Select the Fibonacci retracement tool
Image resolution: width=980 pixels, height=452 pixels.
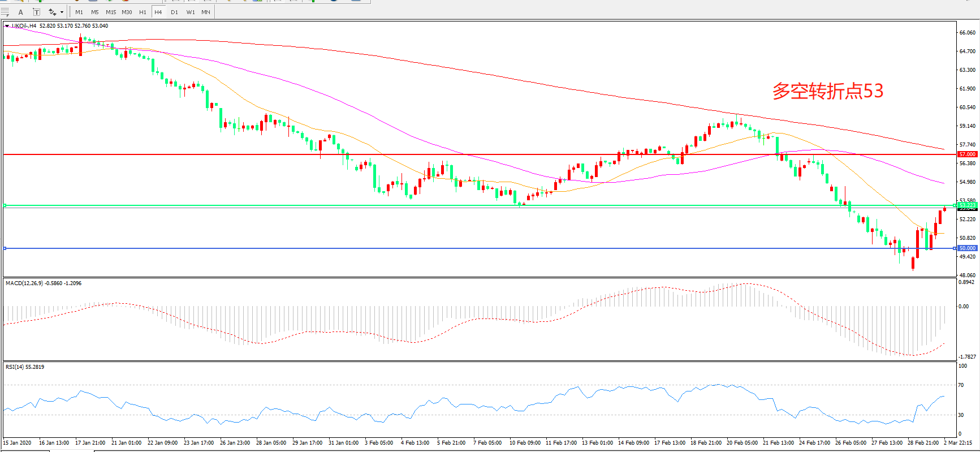point(6,12)
